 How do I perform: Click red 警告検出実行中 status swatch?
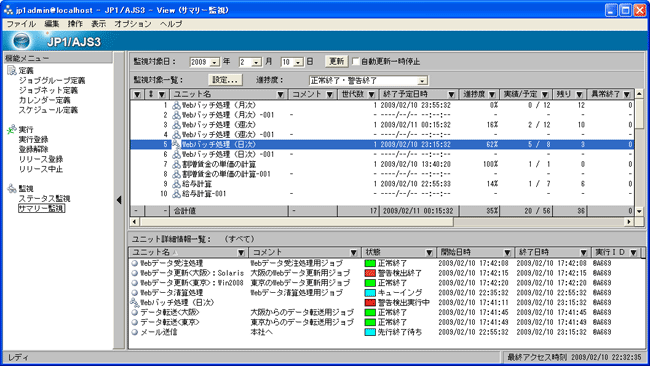pyautogui.click(x=370, y=303)
